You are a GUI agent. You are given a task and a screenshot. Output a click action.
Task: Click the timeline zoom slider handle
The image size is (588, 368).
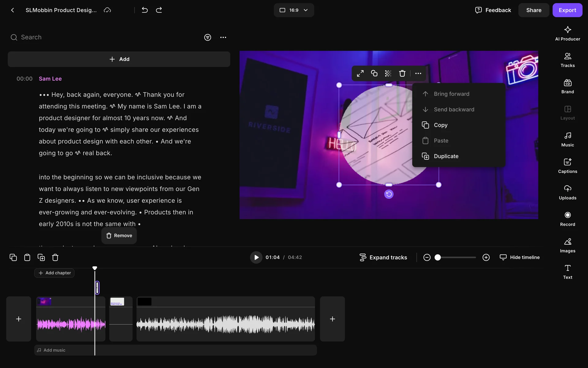pos(438,257)
